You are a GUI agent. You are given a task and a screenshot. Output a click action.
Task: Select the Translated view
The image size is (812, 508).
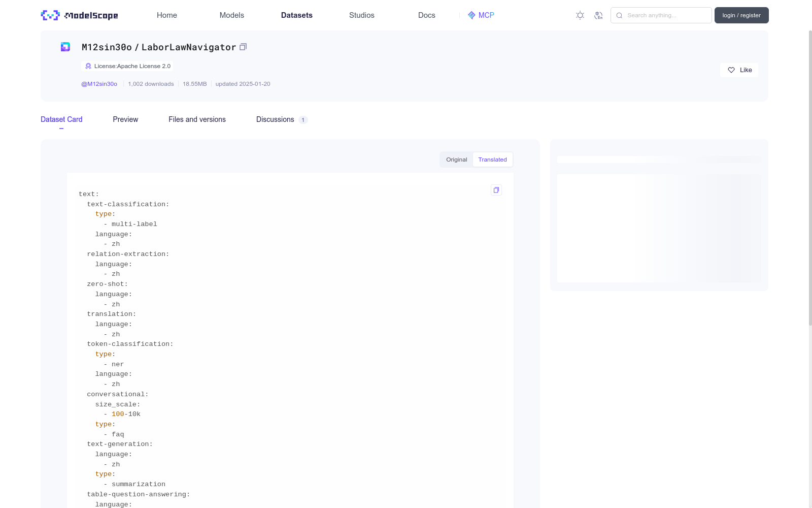[x=492, y=159]
